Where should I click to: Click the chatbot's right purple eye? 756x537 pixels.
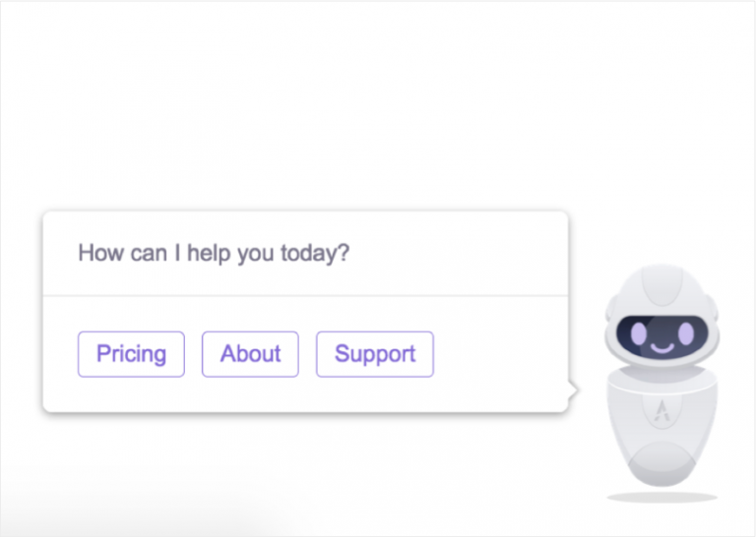pos(683,333)
